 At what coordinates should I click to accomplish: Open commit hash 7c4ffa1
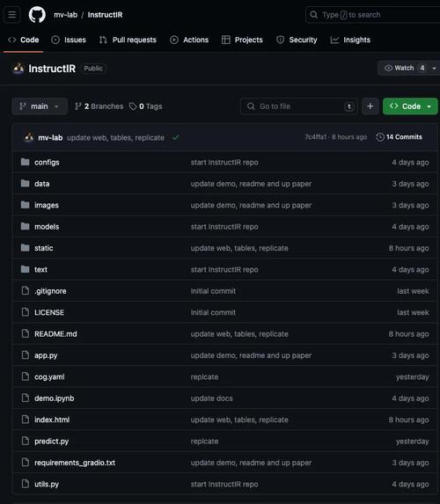click(x=315, y=137)
